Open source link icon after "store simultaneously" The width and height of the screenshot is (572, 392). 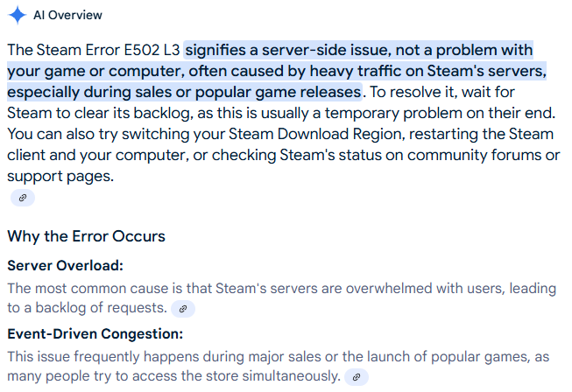[x=357, y=377]
